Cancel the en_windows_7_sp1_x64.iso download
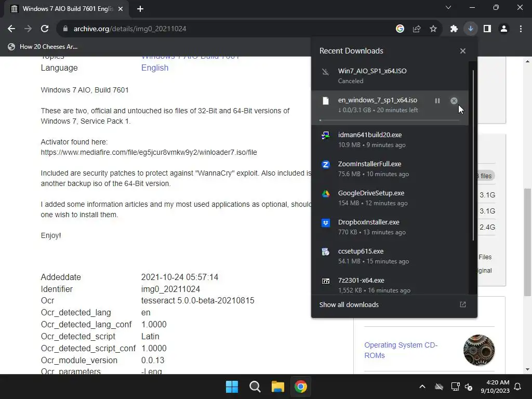Screen dimensions: 532x399 [x=454, y=101]
